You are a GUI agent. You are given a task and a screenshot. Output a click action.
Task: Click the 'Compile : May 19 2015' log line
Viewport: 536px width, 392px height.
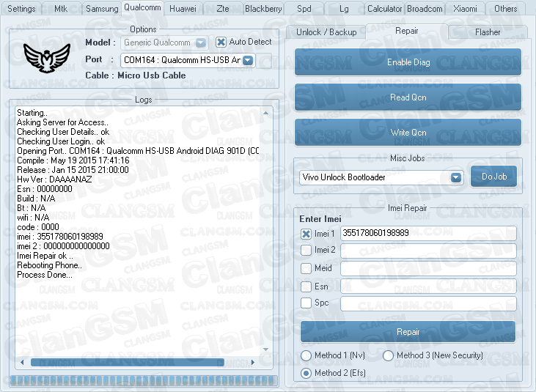[73, 160]
